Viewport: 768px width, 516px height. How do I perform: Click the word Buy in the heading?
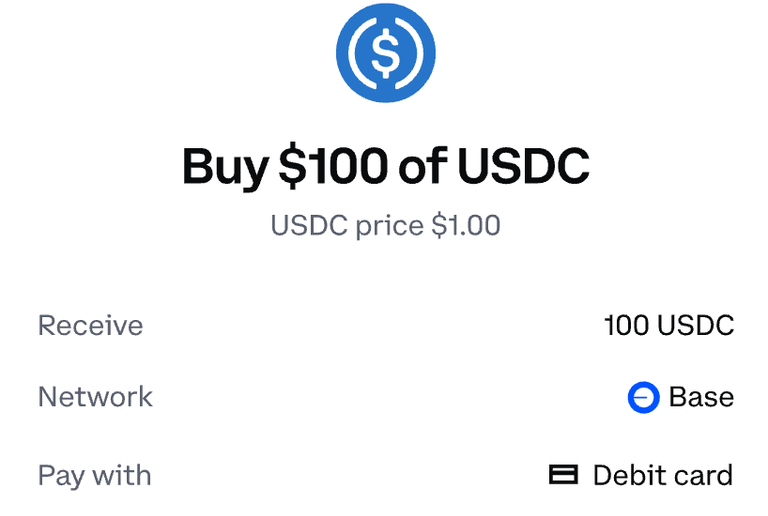point(225,167)
